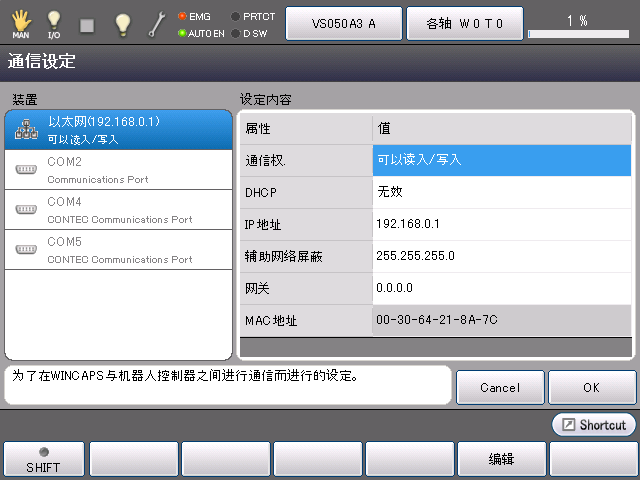The image size is (640, 480).
Task: Click the 通信设定 title text
Action: [x=41, y=61]
